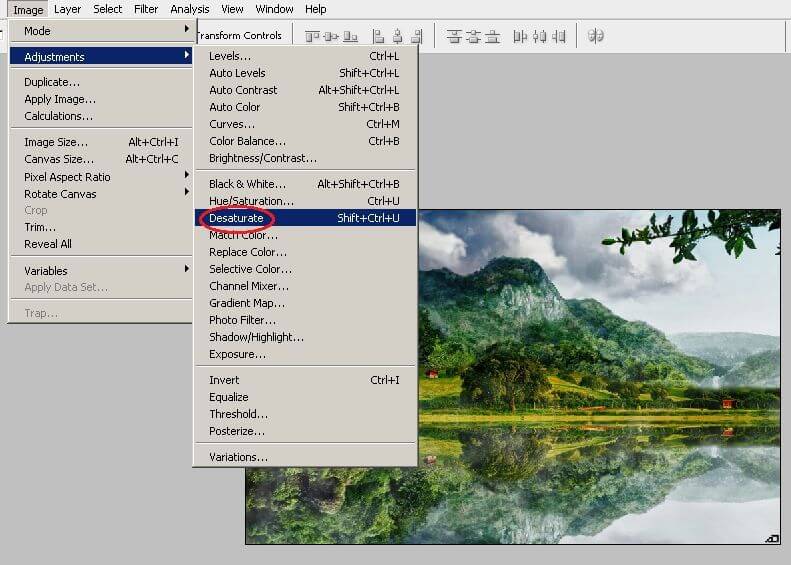Select Auto Levels
Screen dimensions: 791x565
(x=306, y=73)
